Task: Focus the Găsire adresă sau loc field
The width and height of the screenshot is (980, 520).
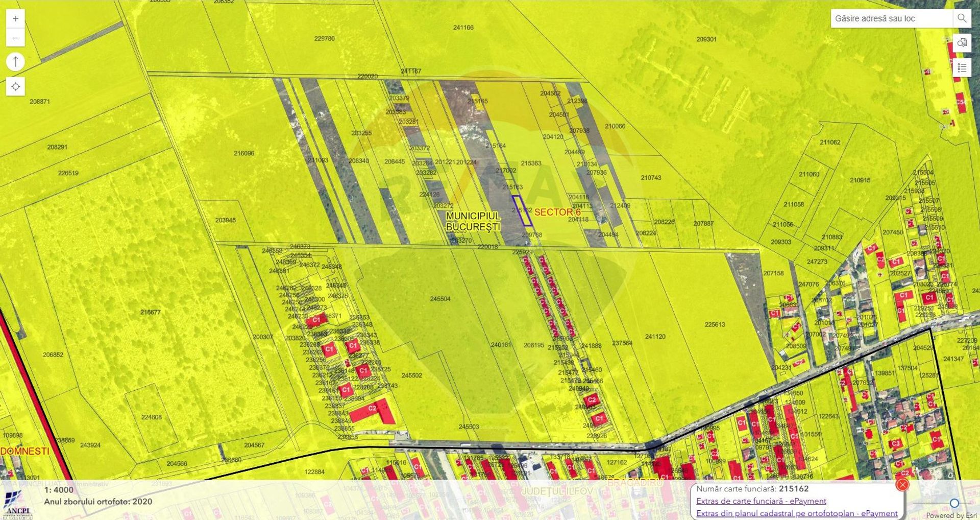Action: point(891,18)
